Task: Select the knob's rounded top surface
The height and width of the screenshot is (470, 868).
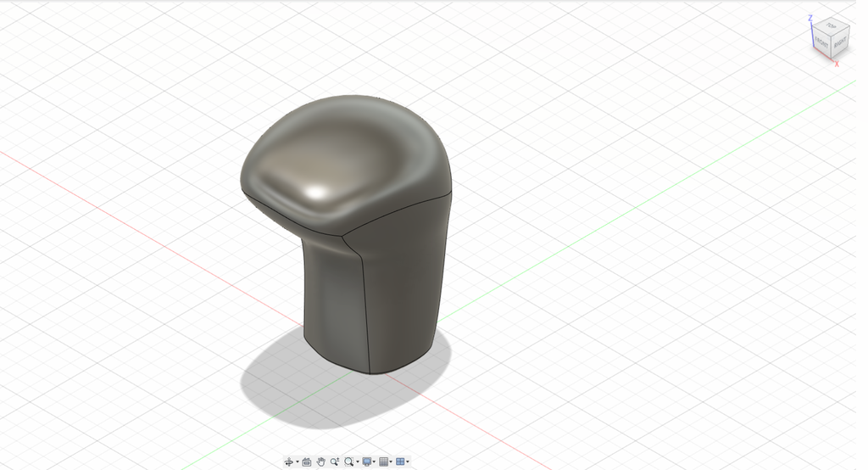Action: point(339,153)
